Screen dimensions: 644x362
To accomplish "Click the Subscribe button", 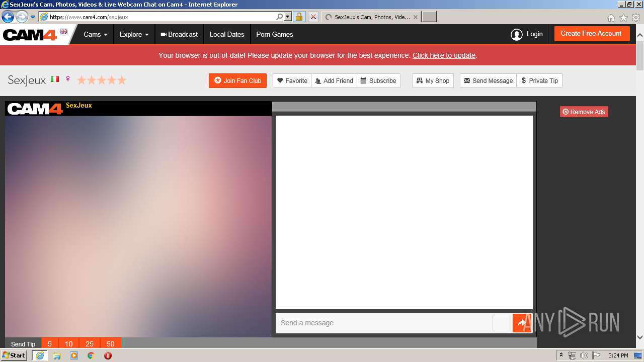I will [x=378, y=80].
